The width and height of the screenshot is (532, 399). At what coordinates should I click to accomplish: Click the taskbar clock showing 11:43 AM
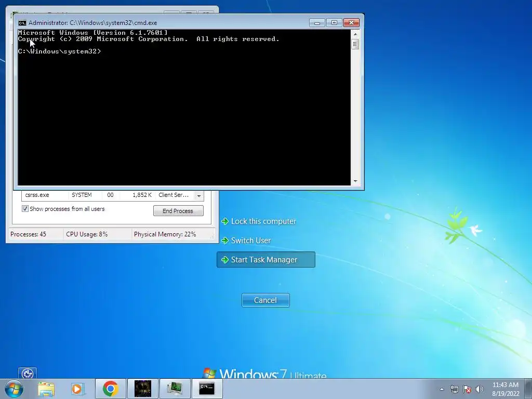506,389
